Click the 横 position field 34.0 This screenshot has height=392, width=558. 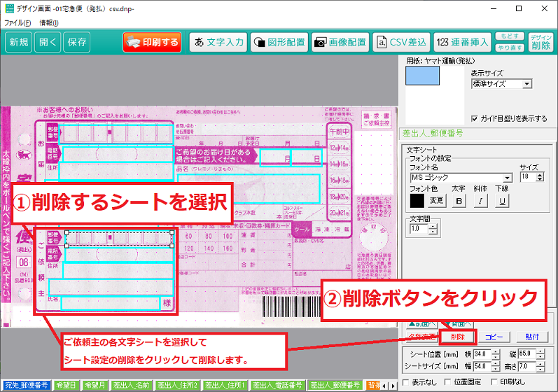pyautogui.click(x=482, y=354)
